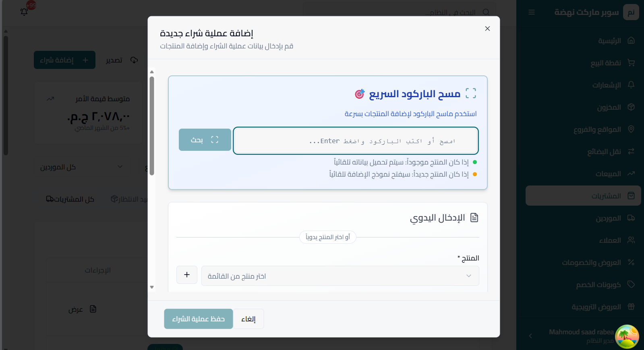Click the تصدير export cloud icon
This screenshot has width=644, height=350.
click(x=134, y=60)
